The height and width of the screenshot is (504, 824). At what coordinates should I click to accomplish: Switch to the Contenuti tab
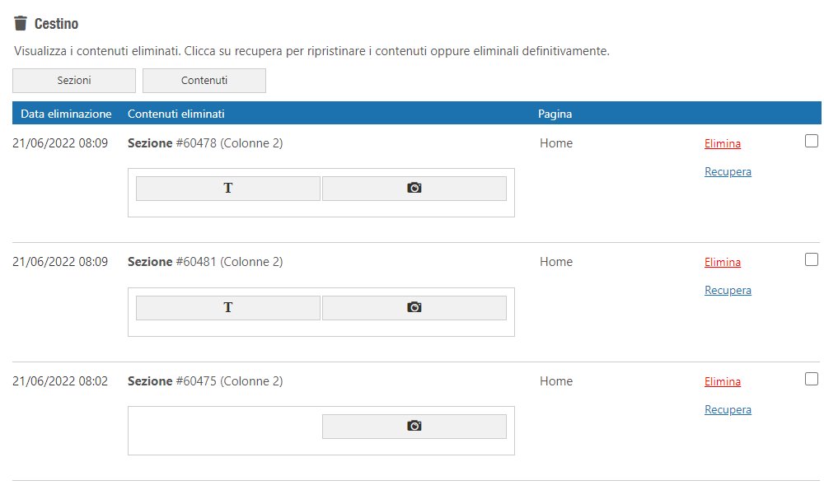(x=204, y=81)
